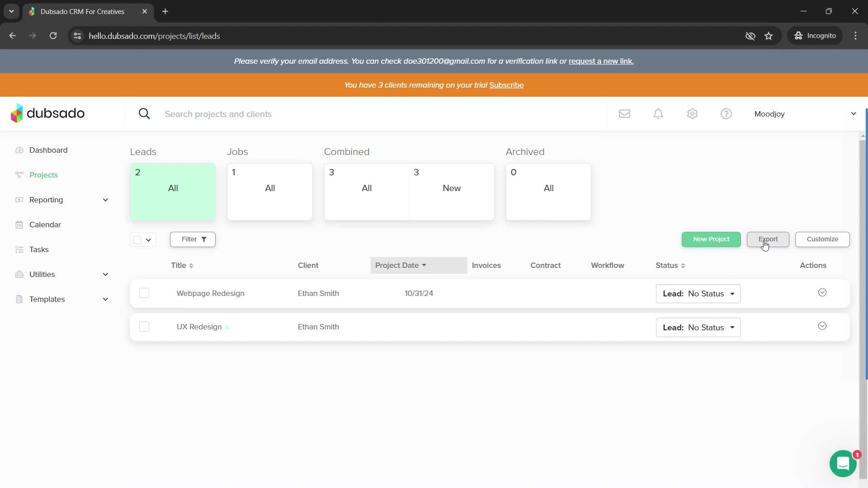
Task: Select the Leads All tab
Action: point(173,192)
